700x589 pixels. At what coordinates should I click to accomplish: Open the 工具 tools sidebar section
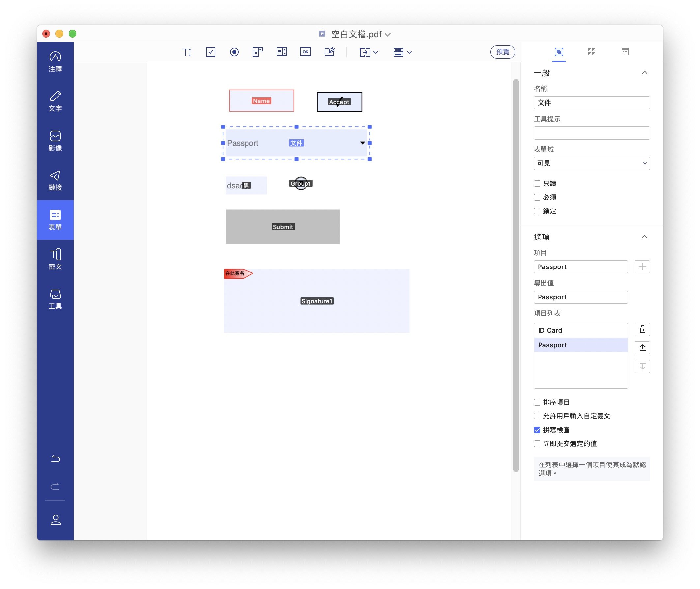[x=55, y=299]
